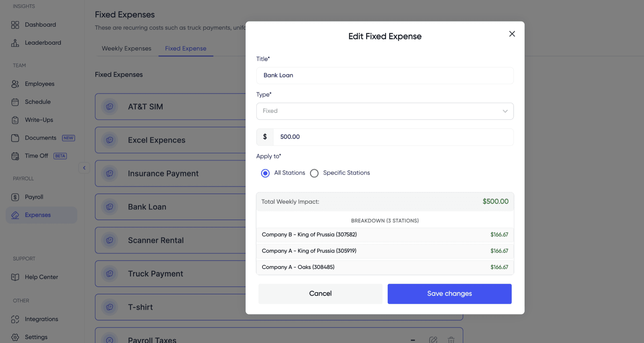Click the Company A - Oaks (308485) row
The width and height of the screenshot is (644, 343).
click(x=385, y=267)
